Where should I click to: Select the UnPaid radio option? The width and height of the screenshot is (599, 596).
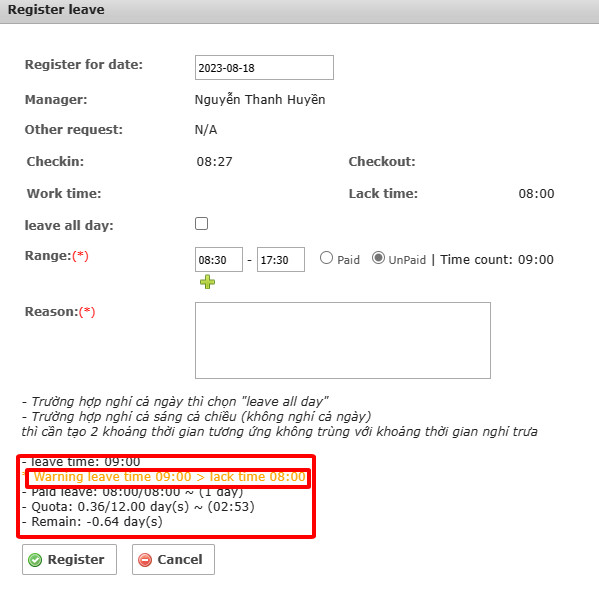tap(378, 258)
